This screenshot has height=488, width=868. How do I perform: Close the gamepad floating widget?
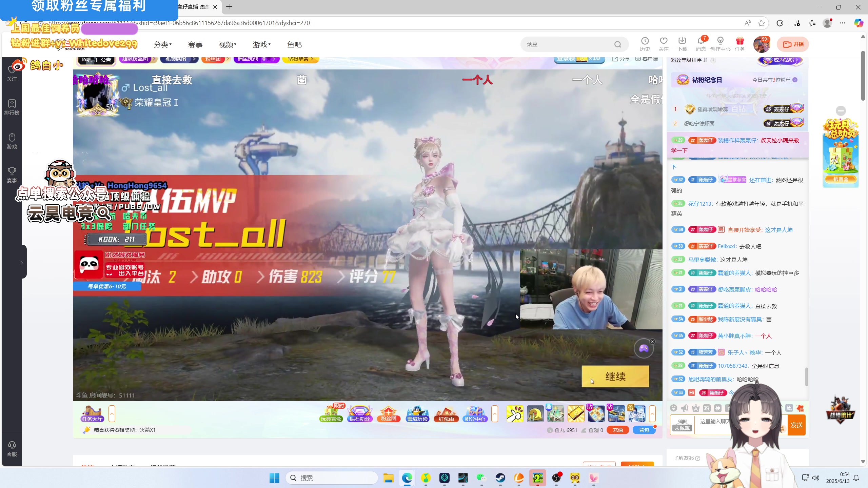point(652,341)
